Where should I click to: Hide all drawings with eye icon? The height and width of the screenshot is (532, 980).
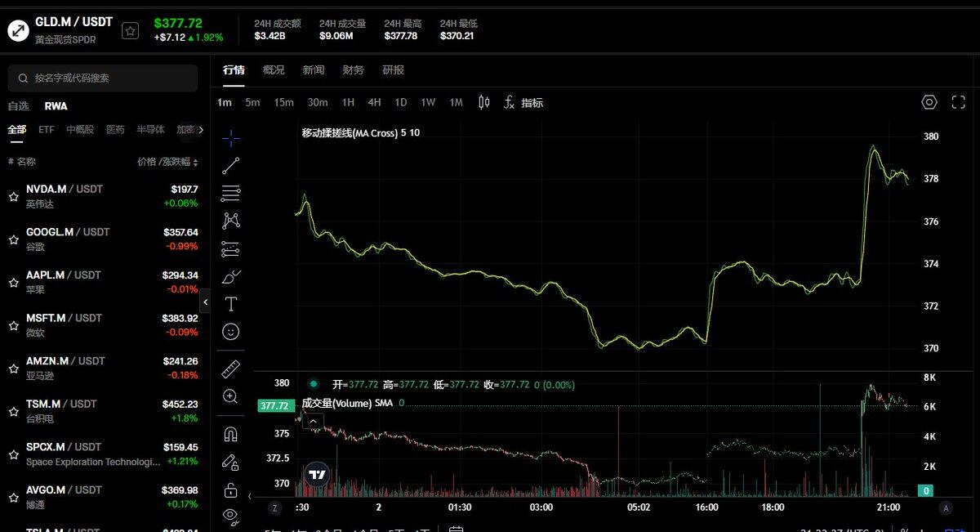[231, 515]
